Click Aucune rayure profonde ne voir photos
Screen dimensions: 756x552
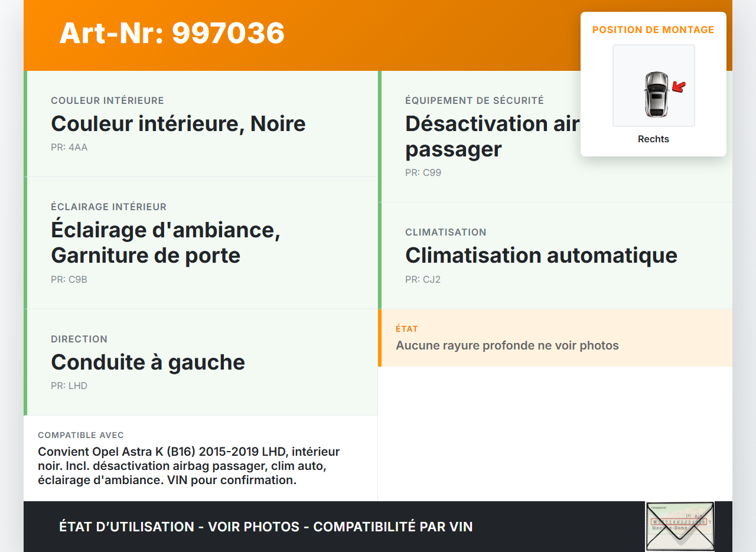click(507, 345)
